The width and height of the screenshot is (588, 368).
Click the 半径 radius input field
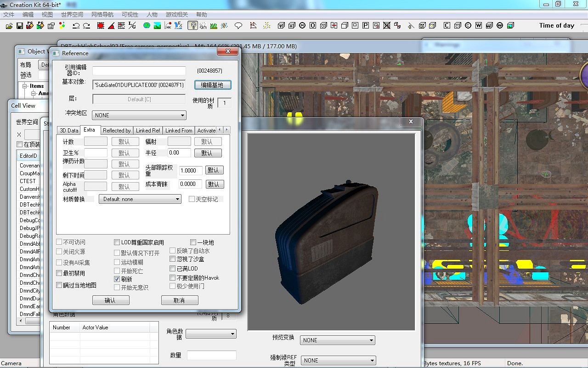point(179,153)
